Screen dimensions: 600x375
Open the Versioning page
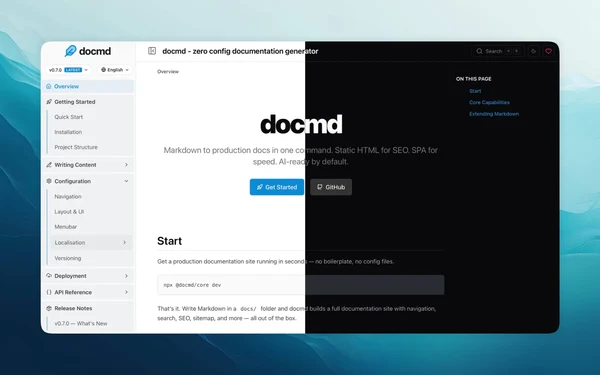pyautogui.click(x=68, y=258)
